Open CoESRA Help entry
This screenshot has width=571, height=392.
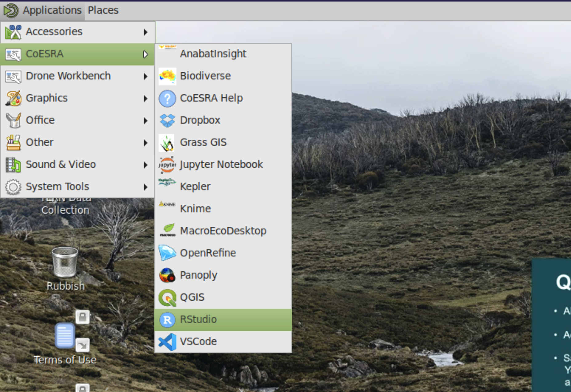[223, 98]
